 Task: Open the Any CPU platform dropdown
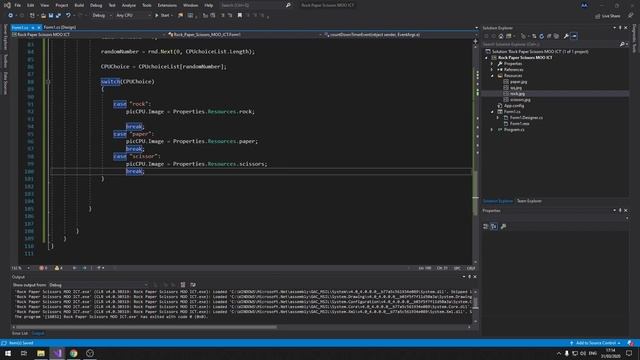point(133,16)
